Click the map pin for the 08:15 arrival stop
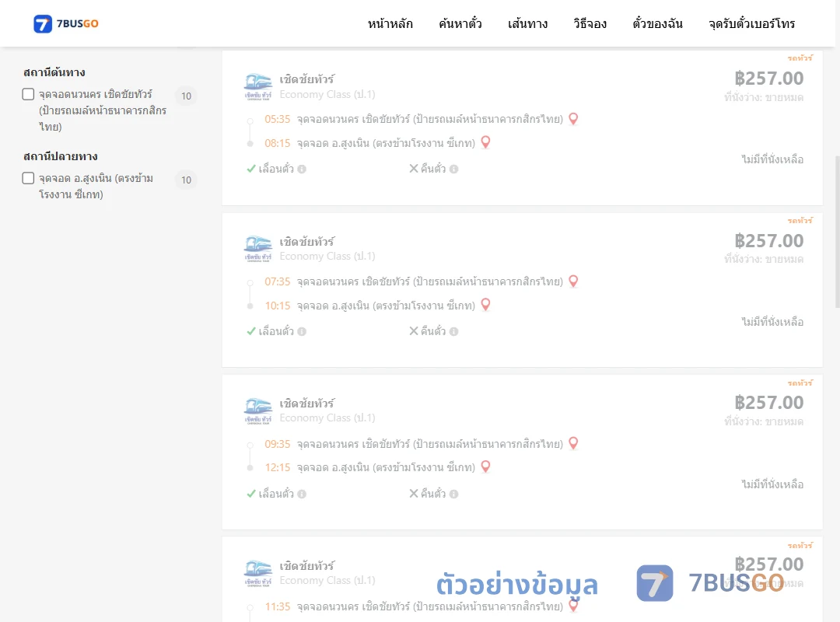Image resolution: width=840 pixels, height=622 pixels. [485, 142]
